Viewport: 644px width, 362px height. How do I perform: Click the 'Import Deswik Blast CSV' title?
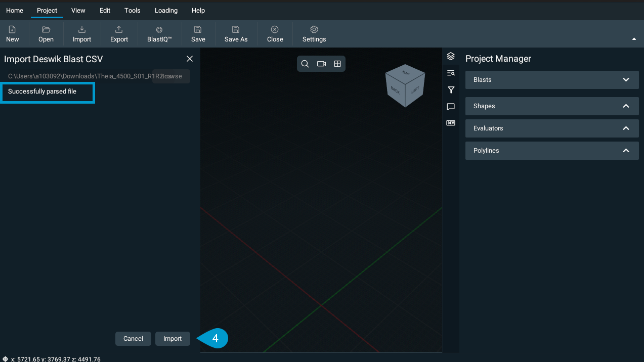54,59
